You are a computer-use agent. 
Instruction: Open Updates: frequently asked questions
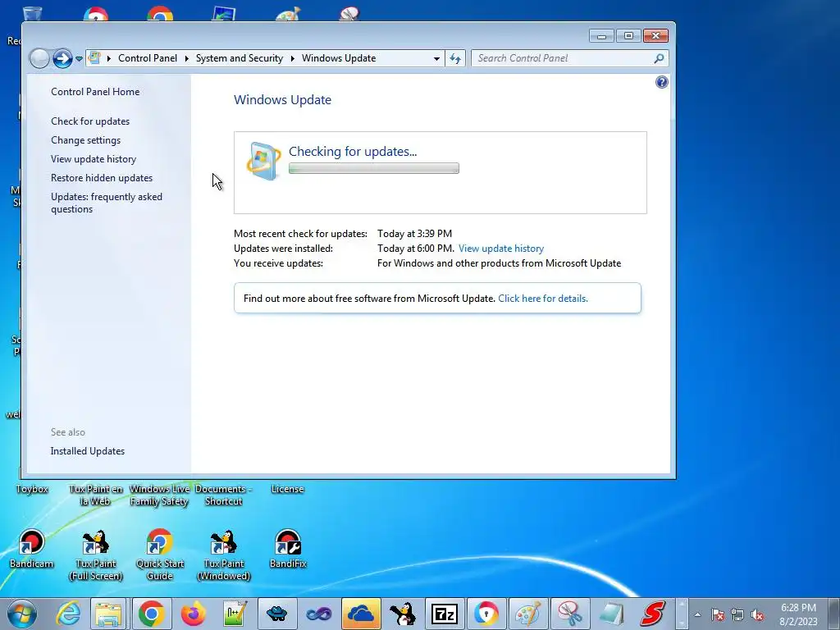pyautogui.click(x=107, y=203)
